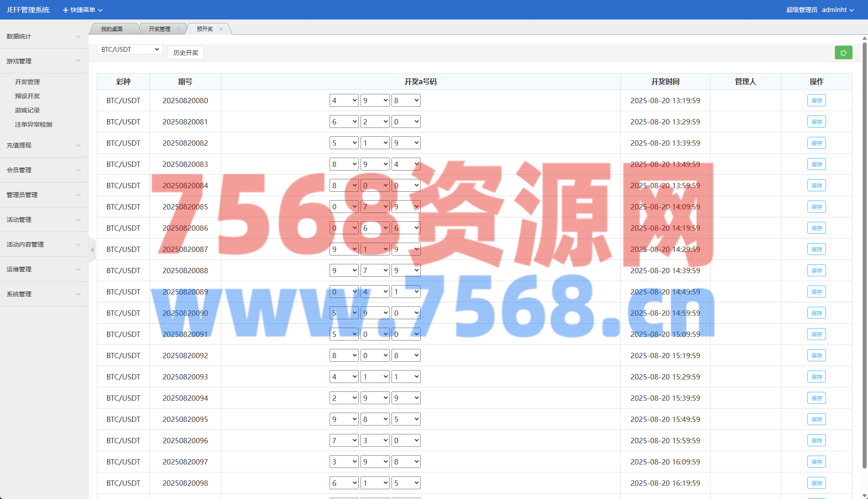This screenshot has width=868, height=499.
Task: Open the BTC/USDT lottery type dropdown
Action: [130, 50]
